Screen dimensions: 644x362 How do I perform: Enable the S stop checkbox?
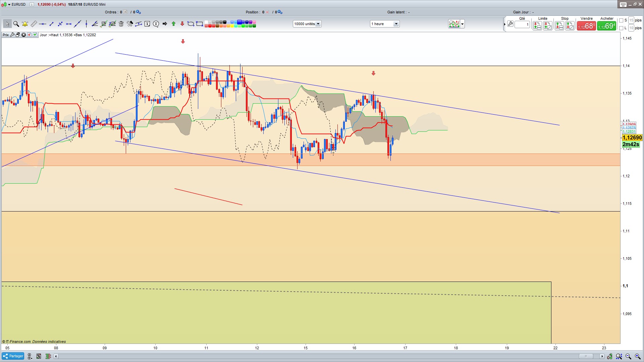point(621,20)
